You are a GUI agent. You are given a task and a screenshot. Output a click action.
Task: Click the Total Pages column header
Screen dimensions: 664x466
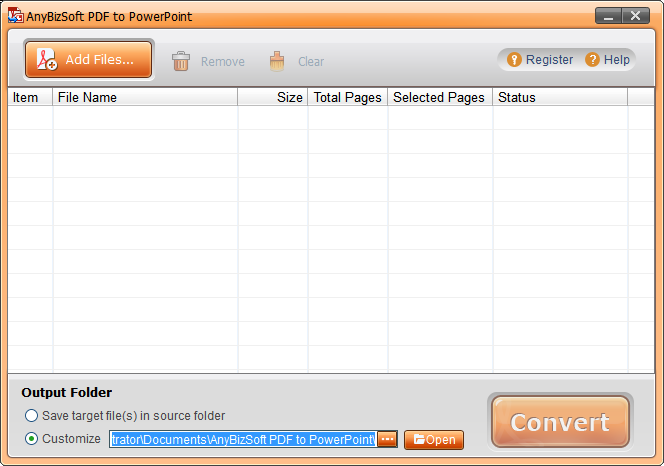pos(347,97)
